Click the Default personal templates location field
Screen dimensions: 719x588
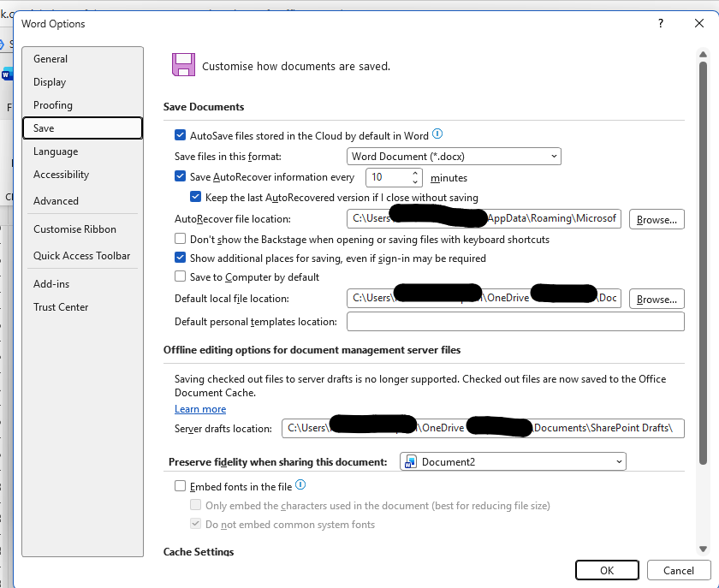(515, 322)
